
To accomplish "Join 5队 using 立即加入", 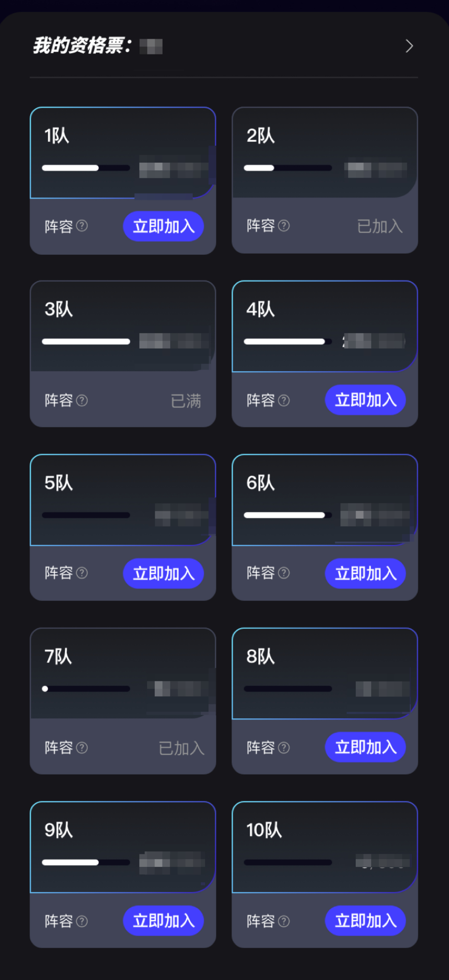I will click(164, 573).
